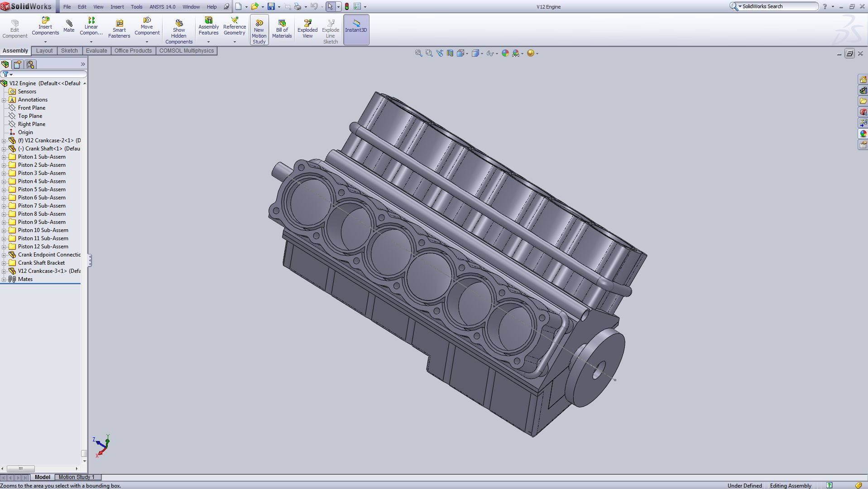Open the Help question mark
868x489 pixels.
[825, 6]
